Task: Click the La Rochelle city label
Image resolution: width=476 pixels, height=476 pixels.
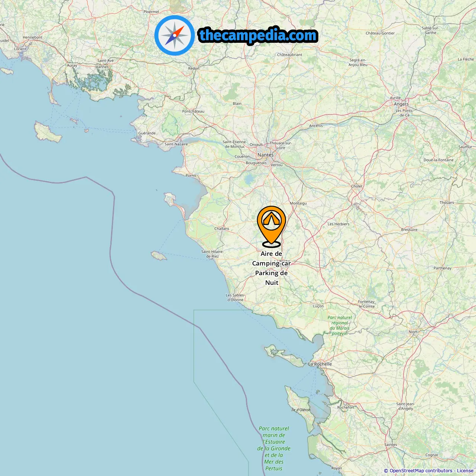Action: [320, 364]
